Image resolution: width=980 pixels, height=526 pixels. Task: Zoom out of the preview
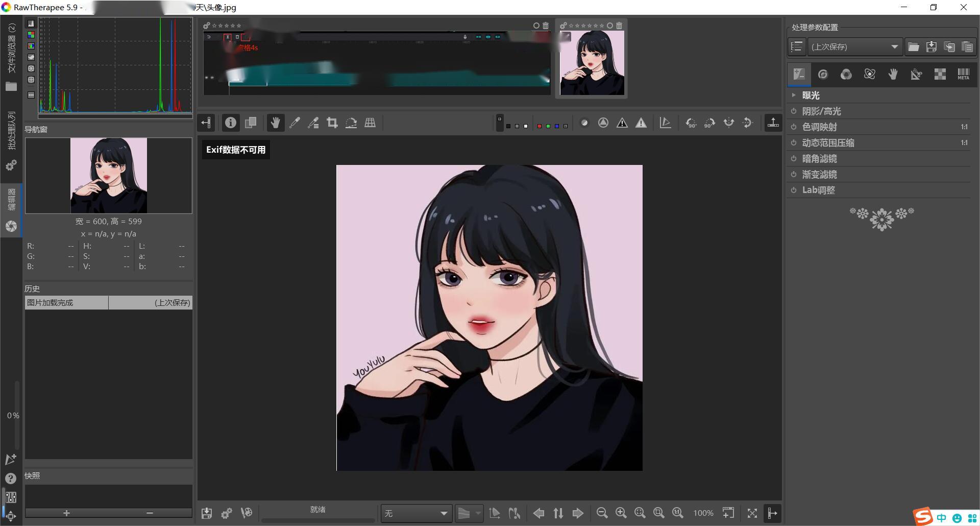(x=602, y=513)
